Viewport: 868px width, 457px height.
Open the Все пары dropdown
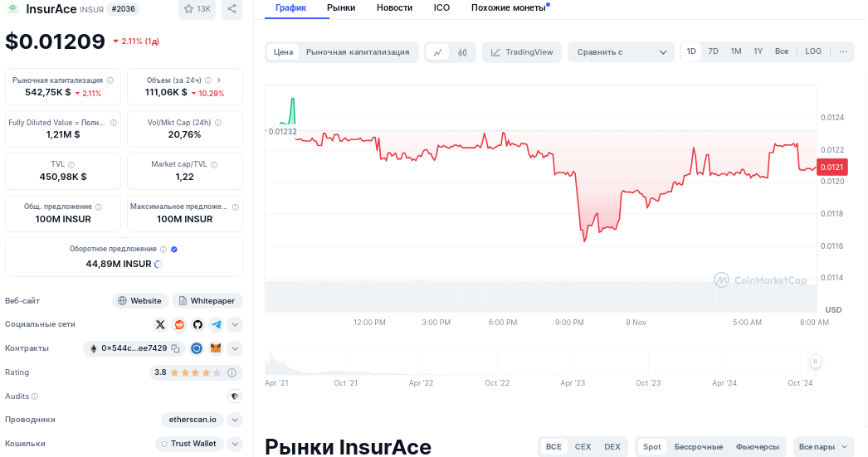pyautogui.click(x=823, y=446)
